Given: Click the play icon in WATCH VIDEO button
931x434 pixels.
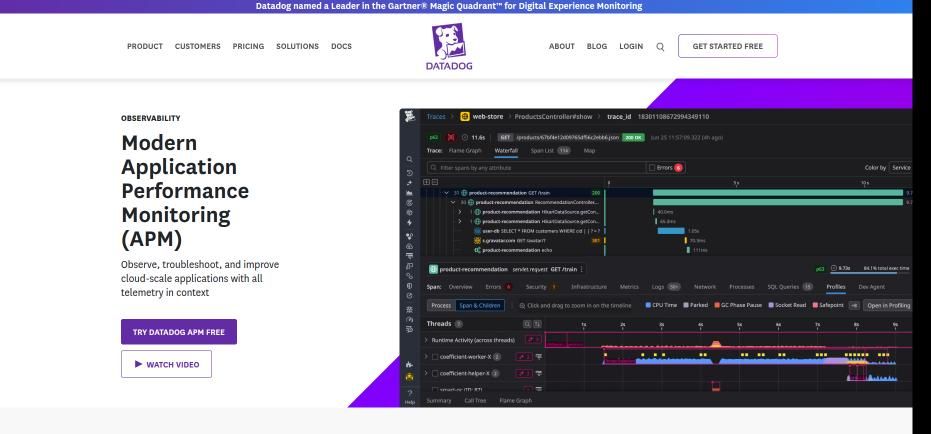Looking at the screenshot, I should (138, 364).
